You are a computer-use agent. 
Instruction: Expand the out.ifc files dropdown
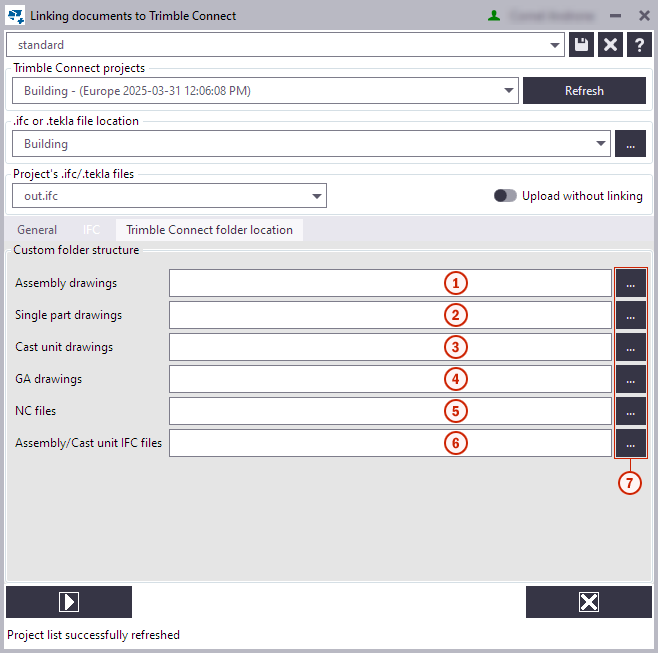click(x=317, y=196)
